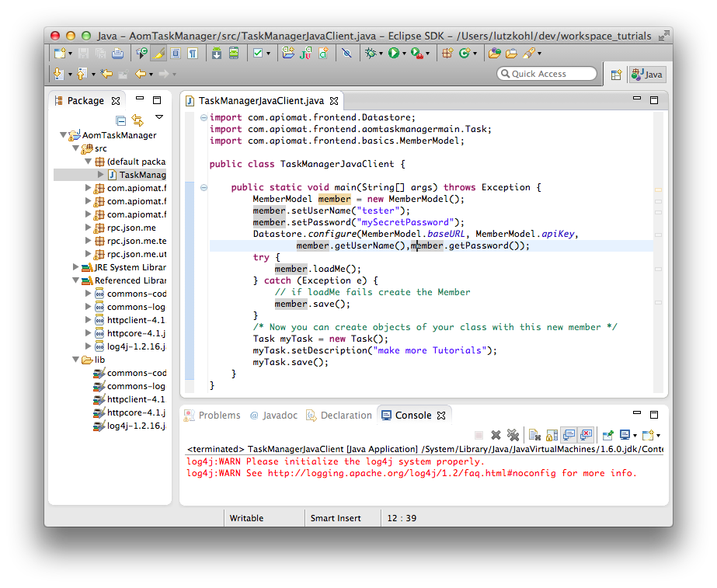Close the TaskManagerJavaClient.java editor tab

pyautogui.click(x=334, y=101)
